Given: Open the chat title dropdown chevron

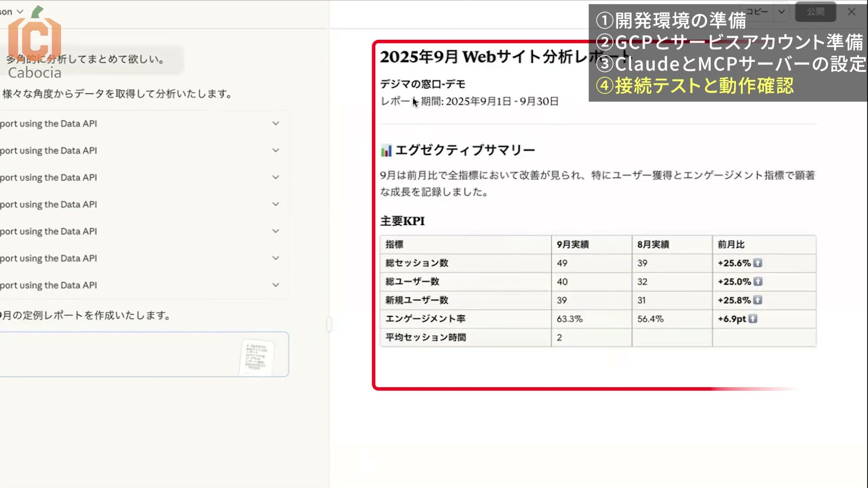Looking at the screenshot, I should tap(20, 12).
